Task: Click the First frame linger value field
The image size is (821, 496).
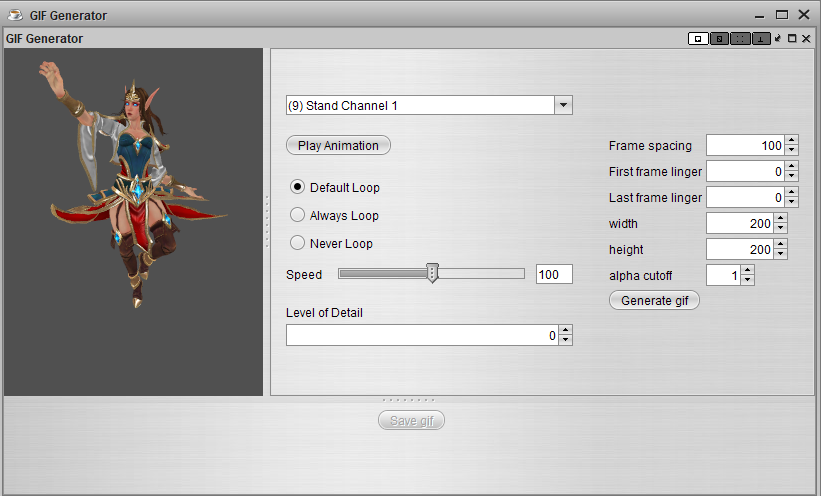Action: (745, 171)
